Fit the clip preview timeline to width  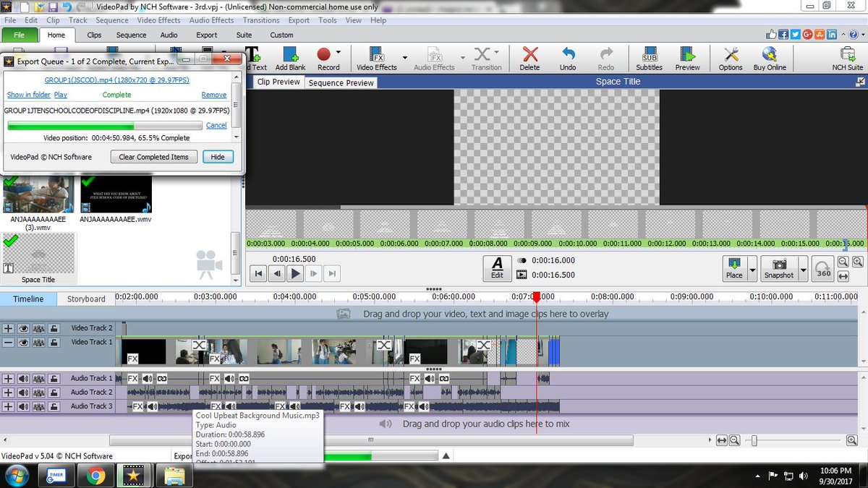point(843,276)
